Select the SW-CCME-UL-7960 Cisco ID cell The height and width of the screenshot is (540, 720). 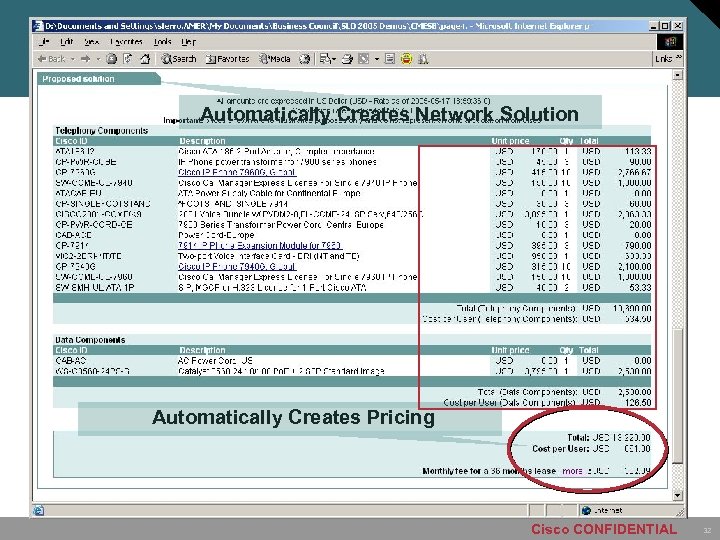94,277
